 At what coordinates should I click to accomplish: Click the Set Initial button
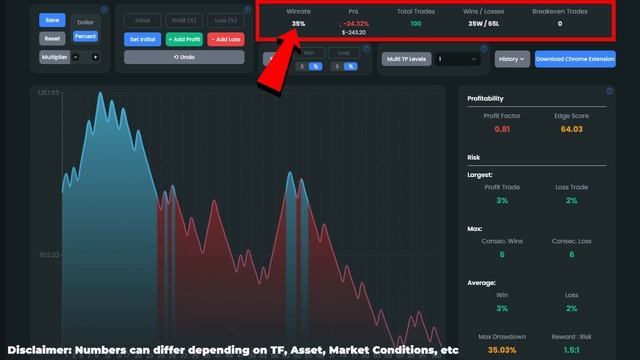click(142, 39)
